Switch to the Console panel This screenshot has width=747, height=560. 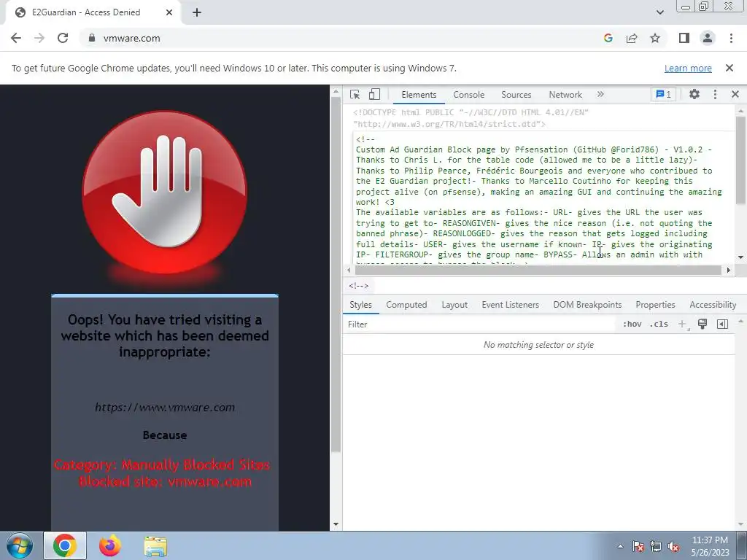tap(469, 95)
